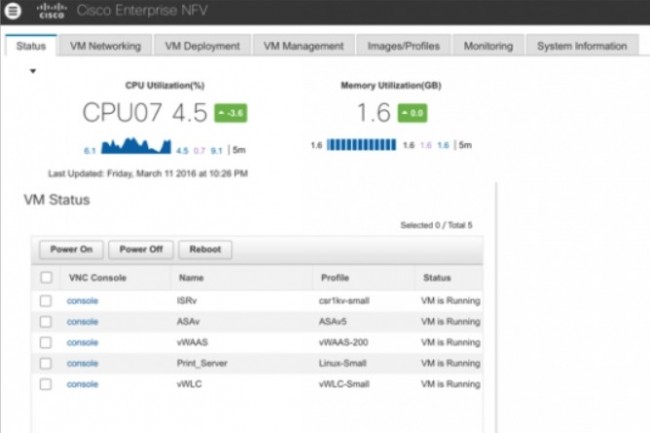
Task: Click the csr1kv-small profile cell
Action: tap(344, 301)
